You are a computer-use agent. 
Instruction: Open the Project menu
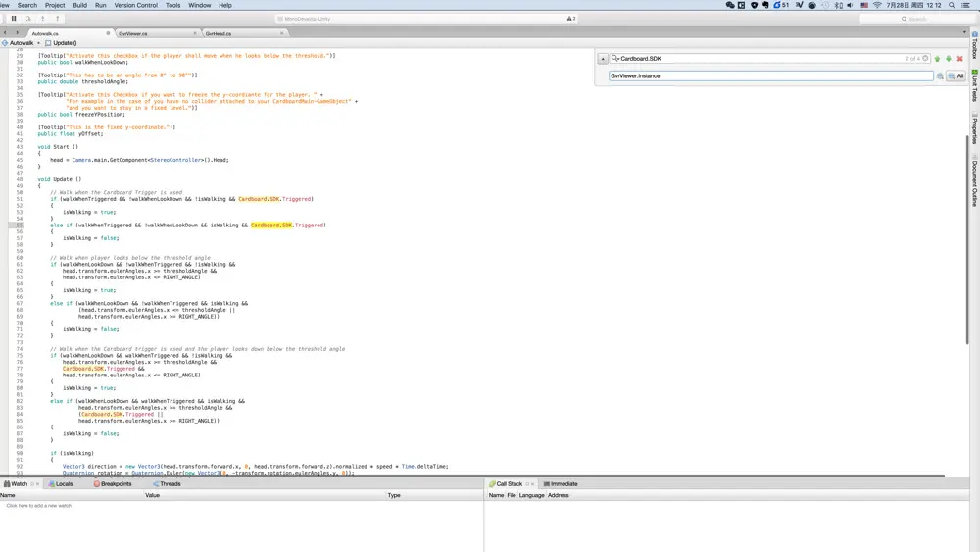(x=54, y=5)
